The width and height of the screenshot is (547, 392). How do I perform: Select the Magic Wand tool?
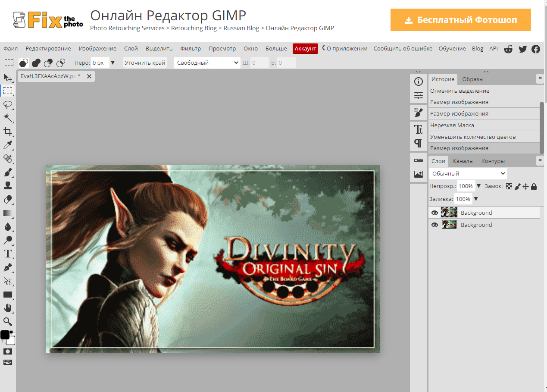[x=8, y=118]
